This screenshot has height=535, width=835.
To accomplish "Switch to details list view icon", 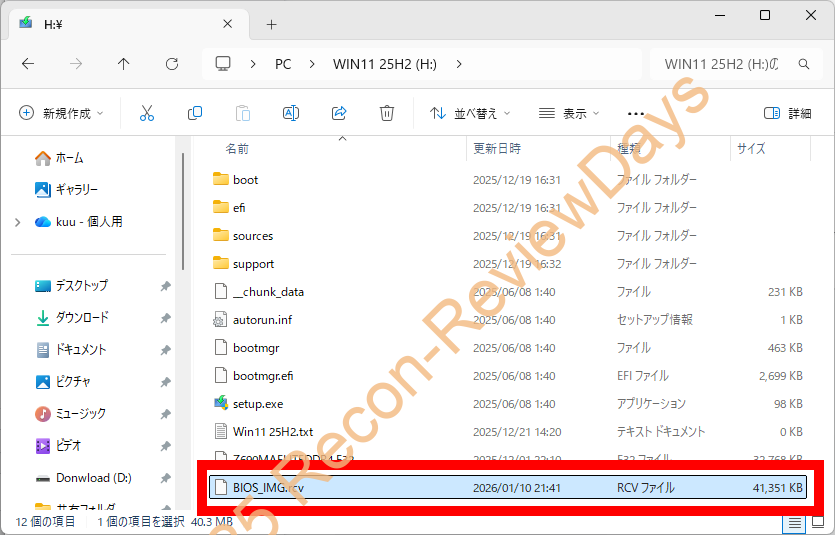I will click(x=794, y=522).
